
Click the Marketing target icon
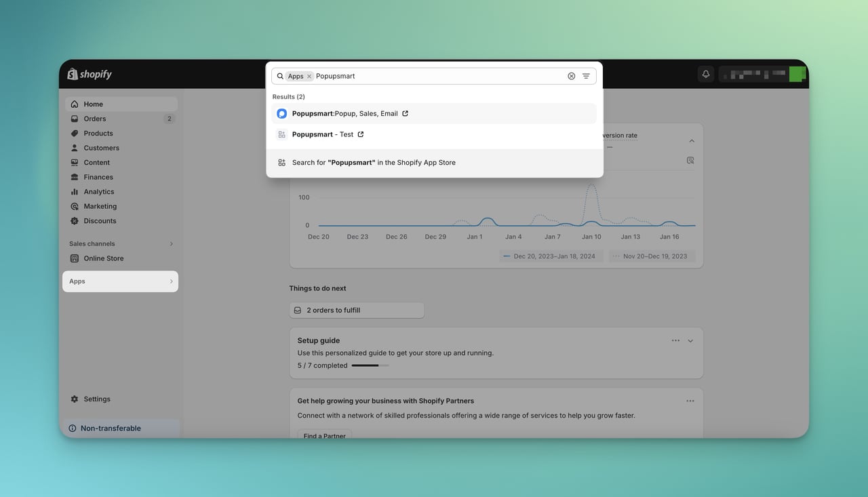click(x=75, y=206)
